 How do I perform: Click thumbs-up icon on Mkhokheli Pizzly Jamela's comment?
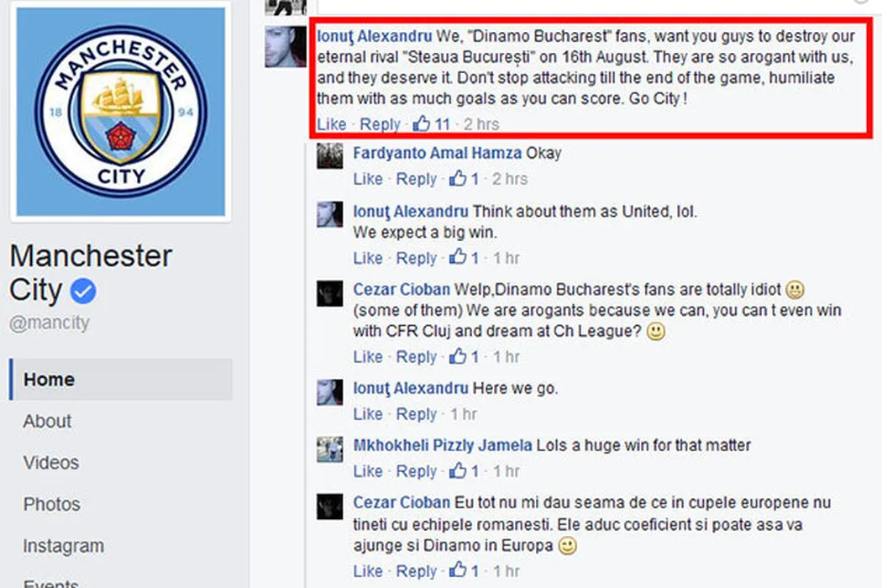tap(458, 470)
